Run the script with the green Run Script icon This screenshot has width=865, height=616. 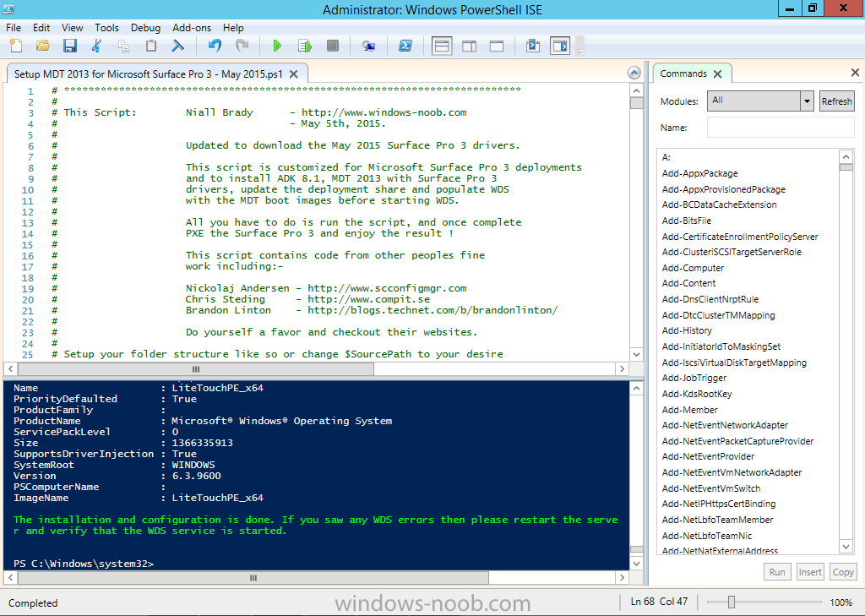pyautogui.click(x=276, y=46)
